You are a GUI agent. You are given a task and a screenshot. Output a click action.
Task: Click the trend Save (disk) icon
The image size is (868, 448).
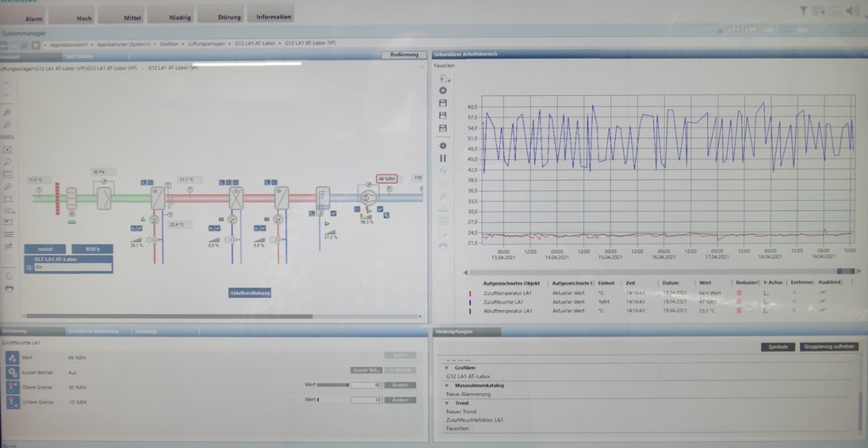pos(443,103)
